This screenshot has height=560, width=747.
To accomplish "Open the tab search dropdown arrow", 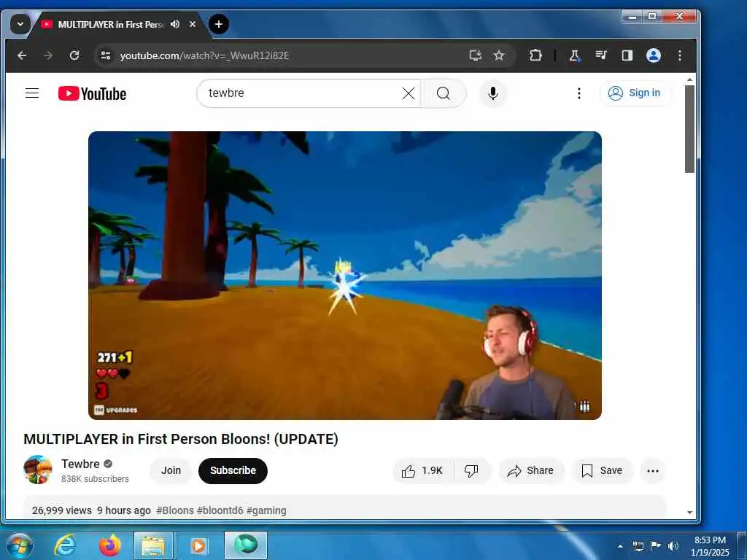I will [x=20, y=24].
